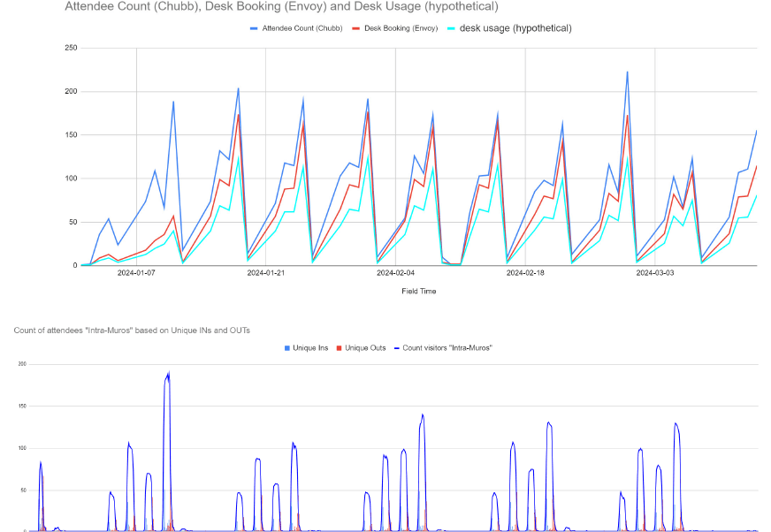Toggle the Attendee Count (Chubb) legend label
The image size is (771, 532).
(x=298, y=28)
